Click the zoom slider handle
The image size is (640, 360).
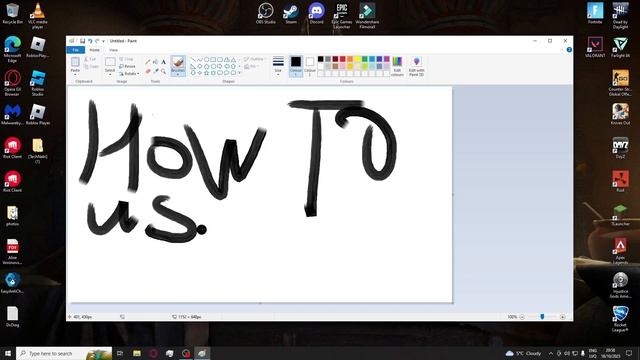tap(542, 317)
